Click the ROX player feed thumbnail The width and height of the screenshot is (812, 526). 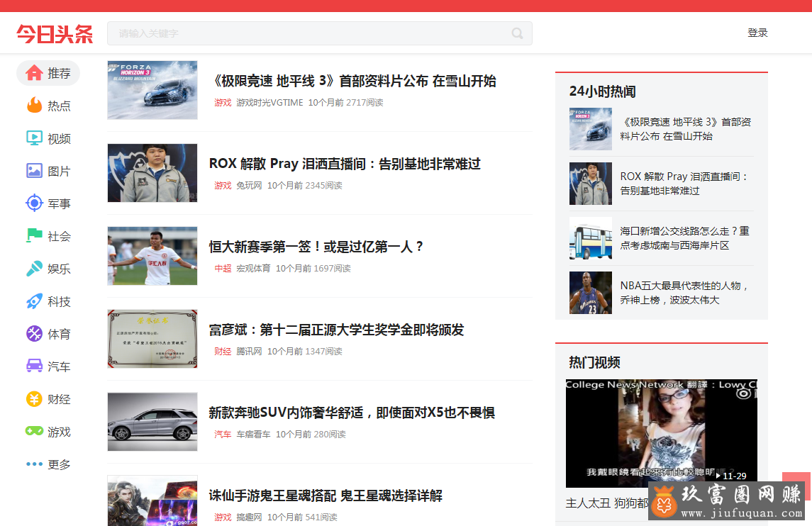pyautogui.click(x=152, y=173)
